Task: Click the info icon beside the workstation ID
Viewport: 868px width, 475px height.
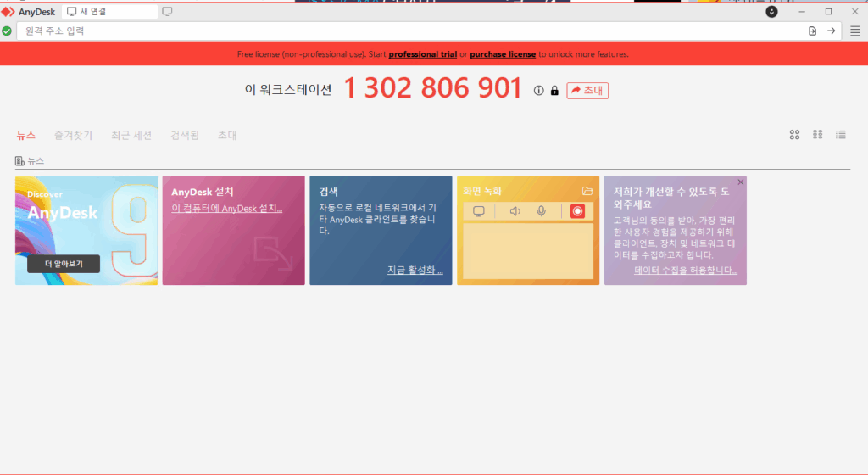Action: (x=538, y=91)
